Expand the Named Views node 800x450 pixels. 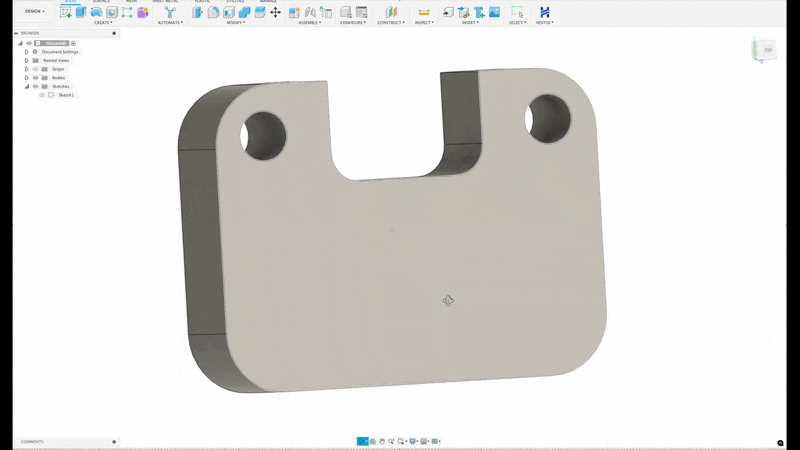(27, 60)
